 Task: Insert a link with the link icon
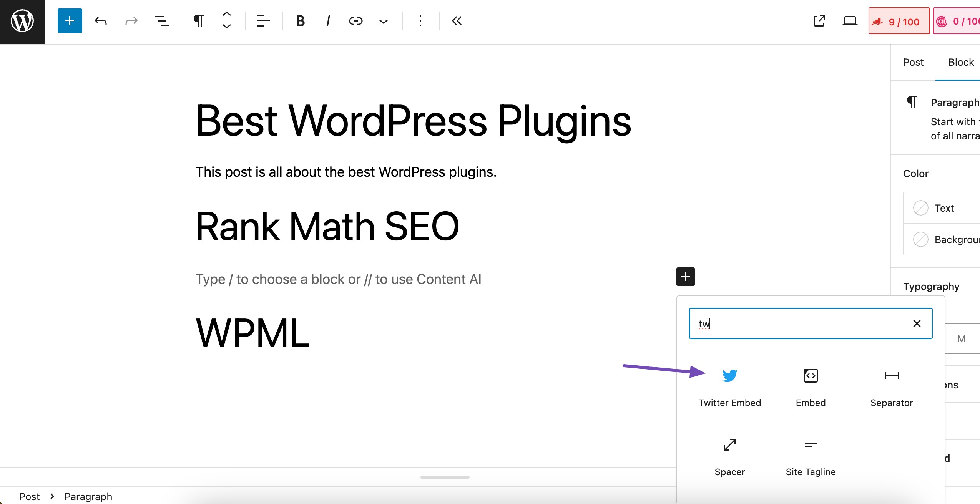click(355, 21)
